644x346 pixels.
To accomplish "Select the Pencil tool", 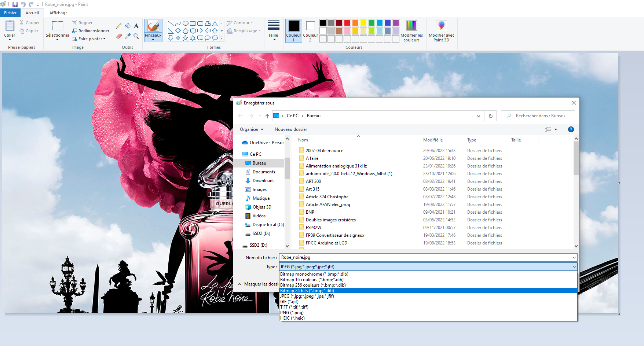I will (119, 26).
